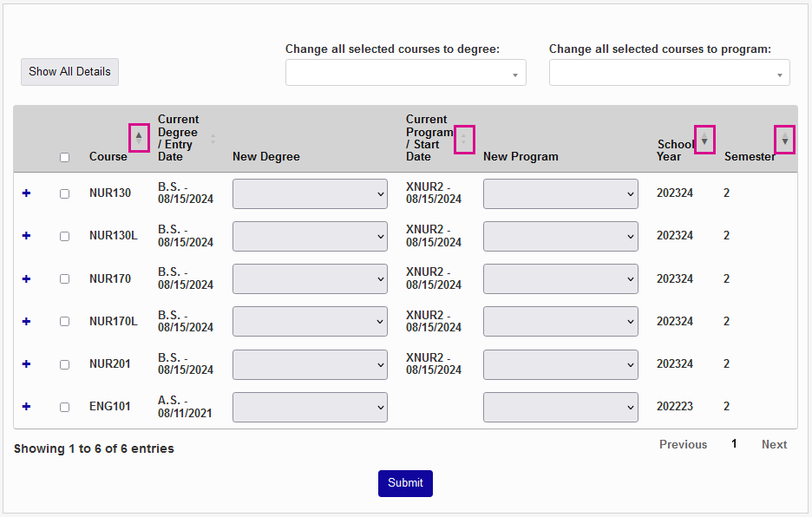Expand details for course ENG101
Image resolution: width=812 pixels, height=517 pixels.
click(x=25, y=407)
